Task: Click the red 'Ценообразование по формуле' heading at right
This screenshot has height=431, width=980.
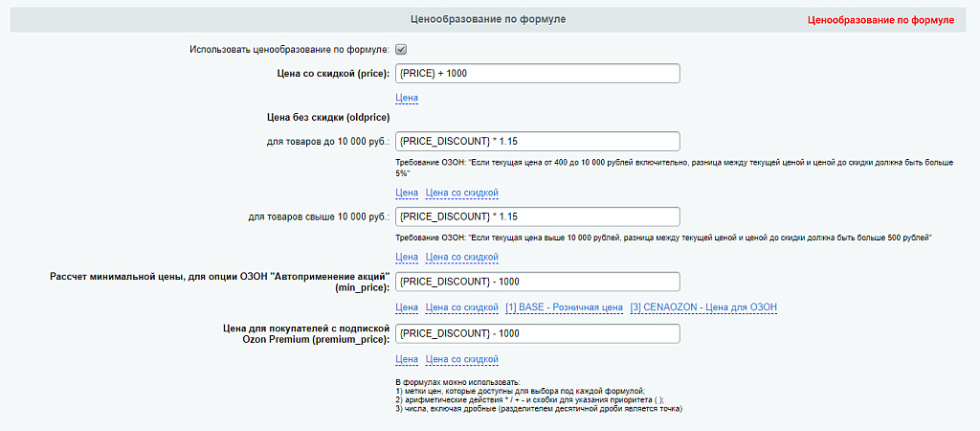Action: (x=880, y=19)
